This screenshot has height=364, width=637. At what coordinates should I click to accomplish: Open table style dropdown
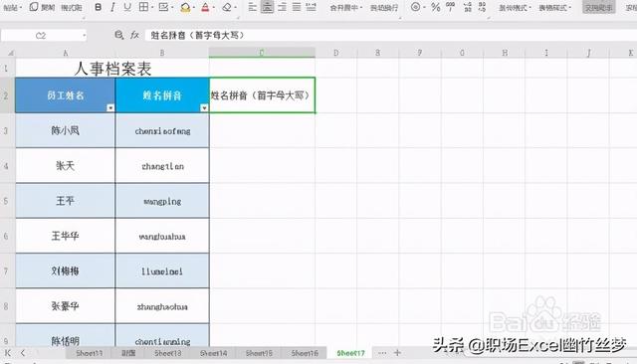coord(554,8)
